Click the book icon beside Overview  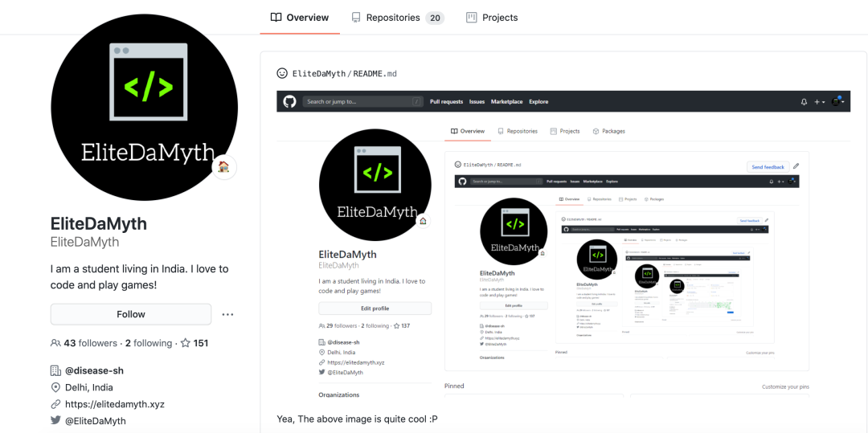[276, 17]
